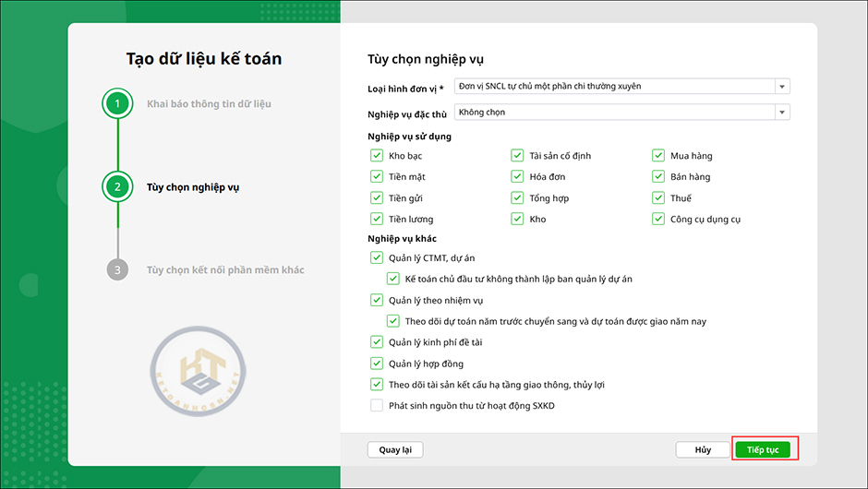Click step 3 circle in the wizard
The height and width of the screenshot is (489, 868).
[117, 269]
